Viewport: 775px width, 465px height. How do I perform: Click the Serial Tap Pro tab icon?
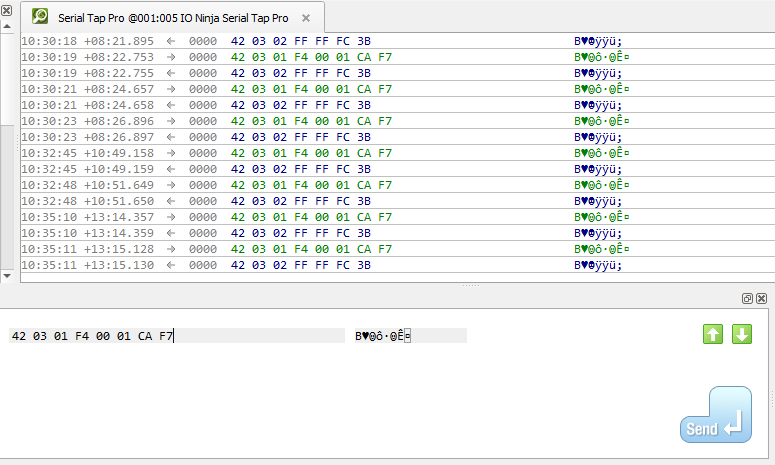pos(40,17)
